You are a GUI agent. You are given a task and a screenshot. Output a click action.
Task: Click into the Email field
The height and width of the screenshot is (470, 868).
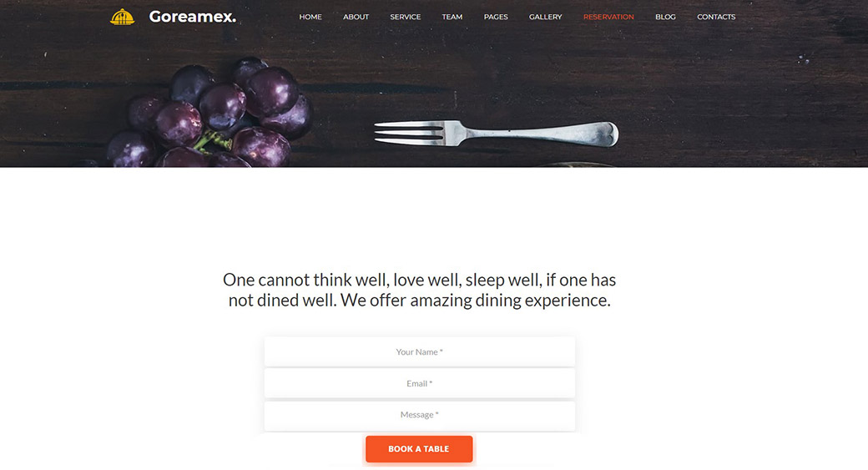click(x=420, y=383)
